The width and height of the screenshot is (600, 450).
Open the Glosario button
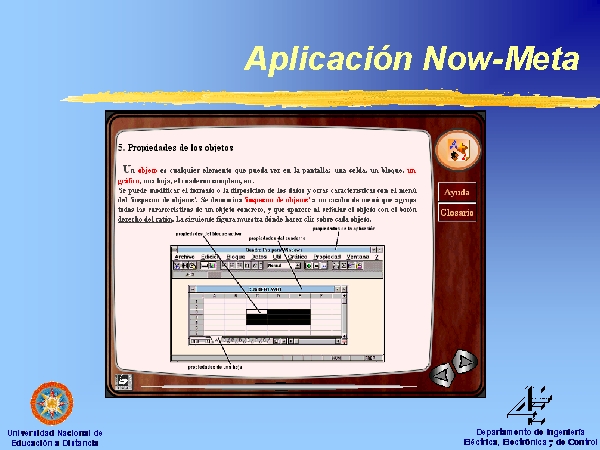coord(457,212)
